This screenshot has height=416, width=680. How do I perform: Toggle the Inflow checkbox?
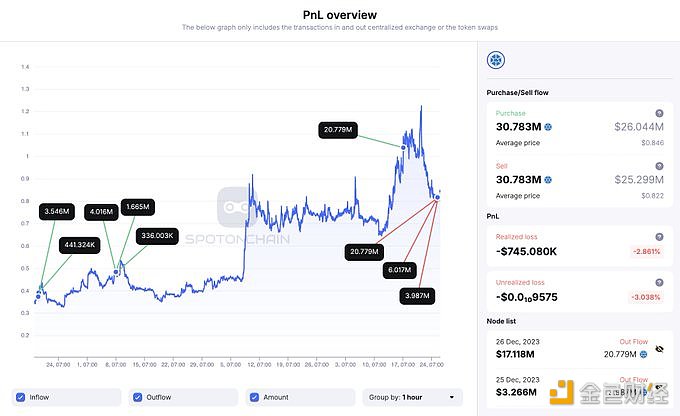(x=20, y=397)
